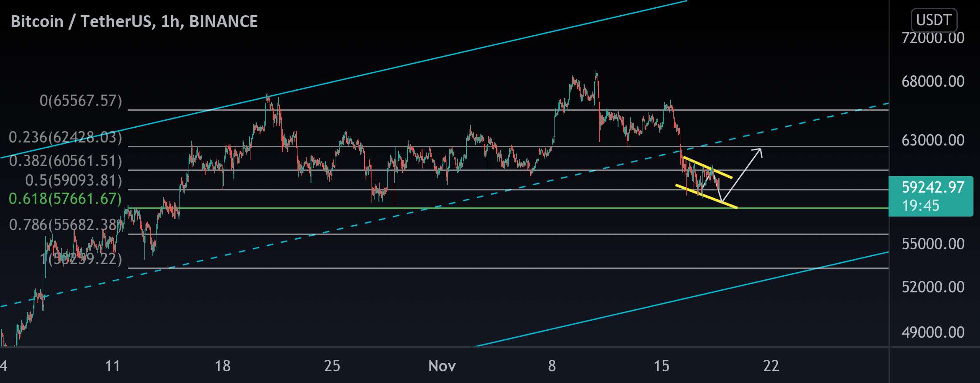Click the '8' date on time axis
The image size is (980, 383).
(552, 366)
